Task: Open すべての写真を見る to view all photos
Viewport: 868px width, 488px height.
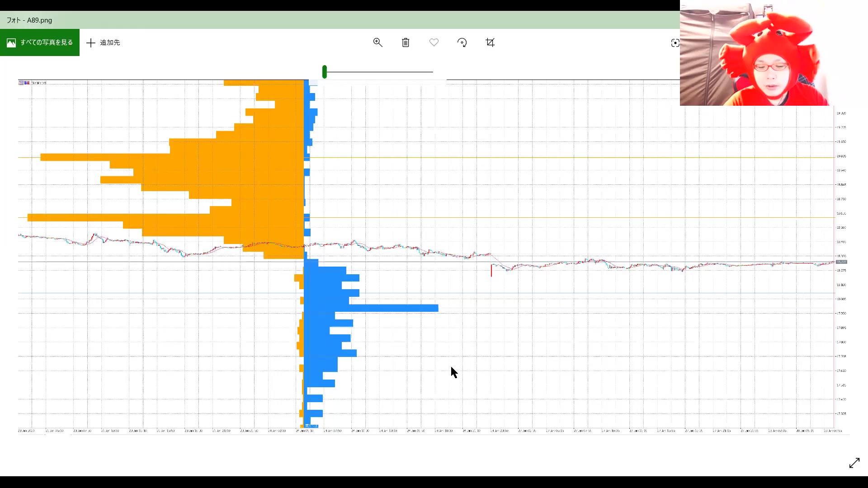Action: pos(46,42)
